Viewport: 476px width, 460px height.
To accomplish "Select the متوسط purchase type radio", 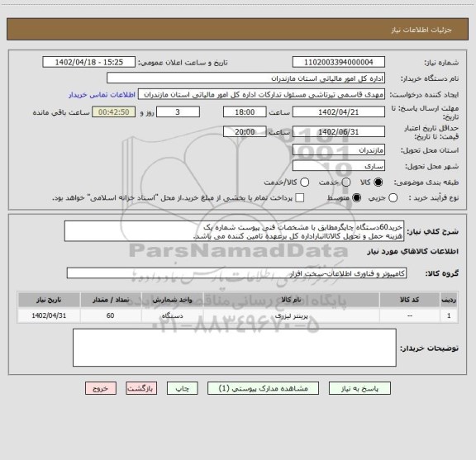I will pos(356,198).
